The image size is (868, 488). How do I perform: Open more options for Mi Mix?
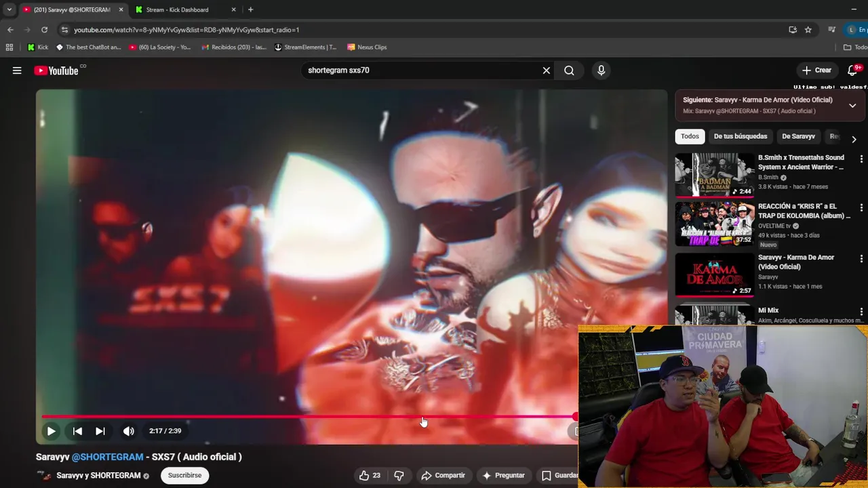[x=861, y=312]
